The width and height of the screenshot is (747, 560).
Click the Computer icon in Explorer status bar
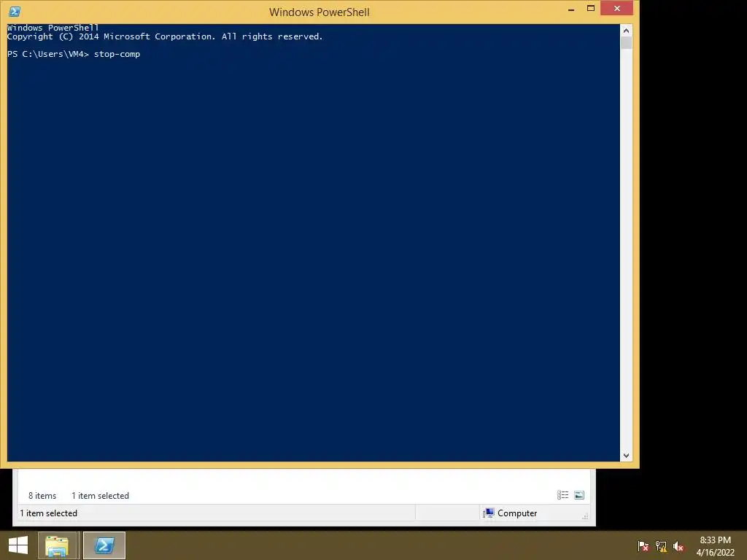click(x=488, y=513)
